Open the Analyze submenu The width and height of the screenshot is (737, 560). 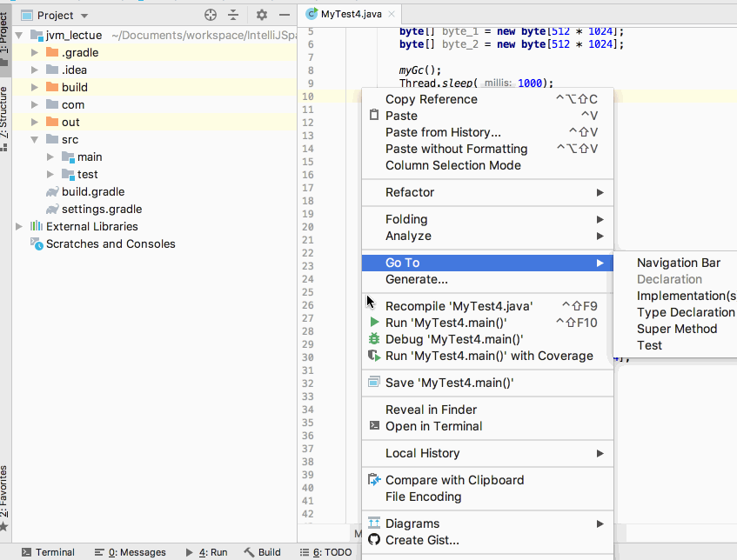coord(487,236)
